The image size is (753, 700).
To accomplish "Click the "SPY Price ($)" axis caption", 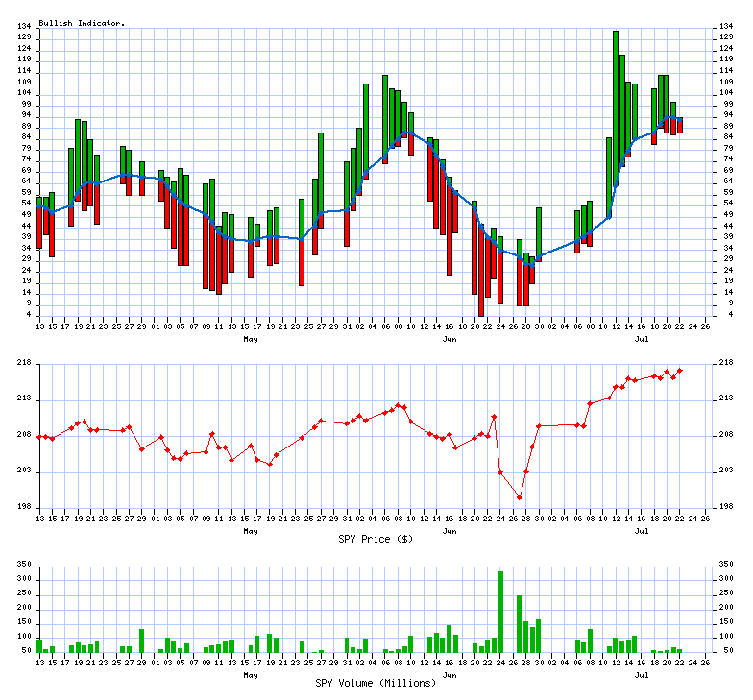I will [x=376, y=539].
